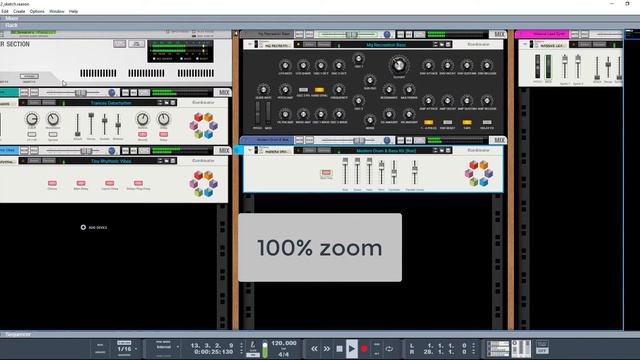Click the browse patch folder icon on Mg Recreation Bass

pyautogui.click(x=442, y=44)
